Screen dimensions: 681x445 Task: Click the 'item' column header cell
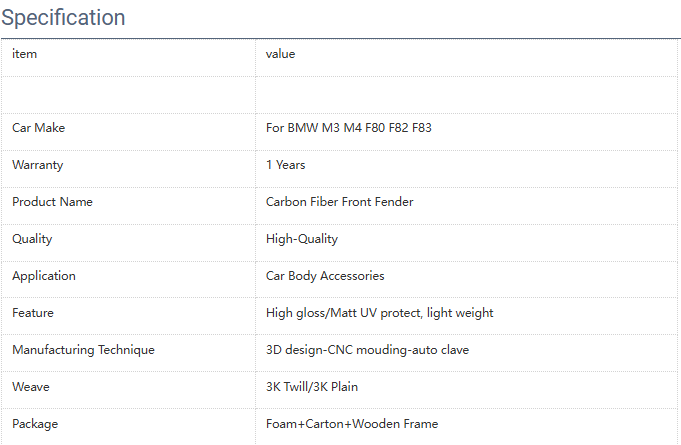25,54
